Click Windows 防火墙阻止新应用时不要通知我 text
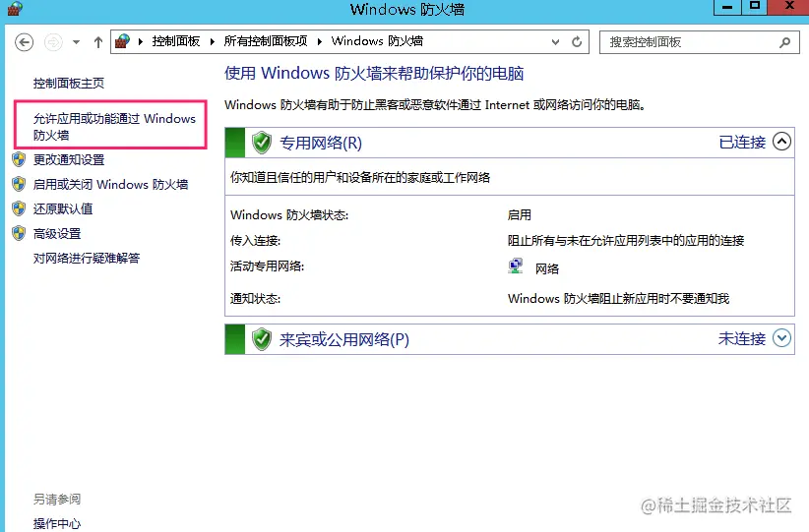Image resolution: width=809 pixels, height=532 pixels. coord(618,299)
